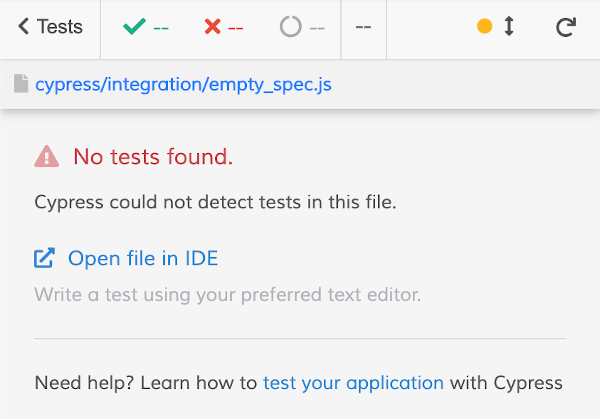Click the orange auto-scrolling status dot
The image size is (600, 419).
[x=485, y=27]
